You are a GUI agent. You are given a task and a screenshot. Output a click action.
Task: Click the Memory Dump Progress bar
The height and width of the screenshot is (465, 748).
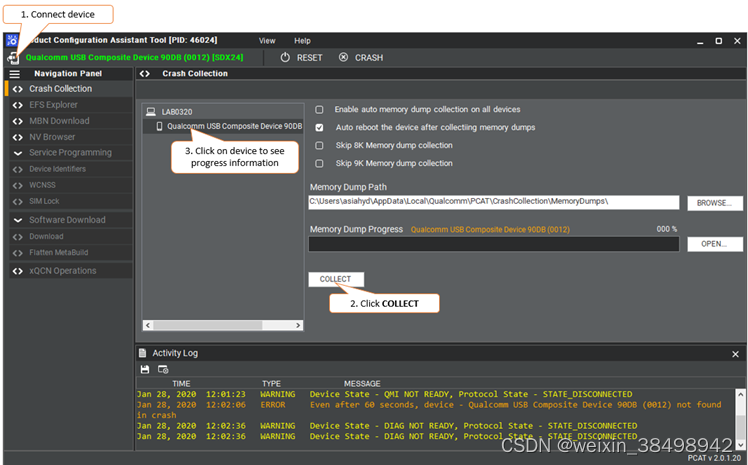[494, 244]
